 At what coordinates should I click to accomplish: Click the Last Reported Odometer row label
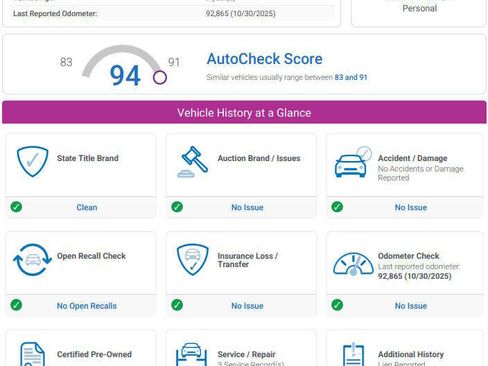click(x=55, y=14)
